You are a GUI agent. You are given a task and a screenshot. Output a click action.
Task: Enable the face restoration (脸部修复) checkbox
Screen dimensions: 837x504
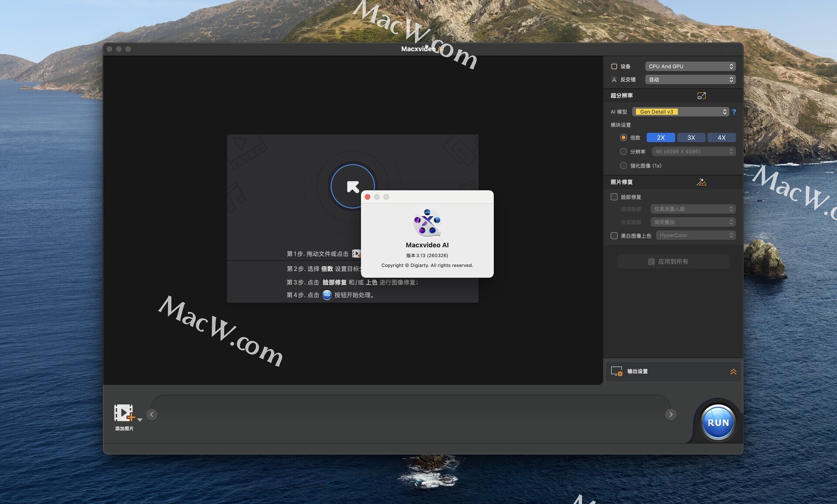click(614, 197)
